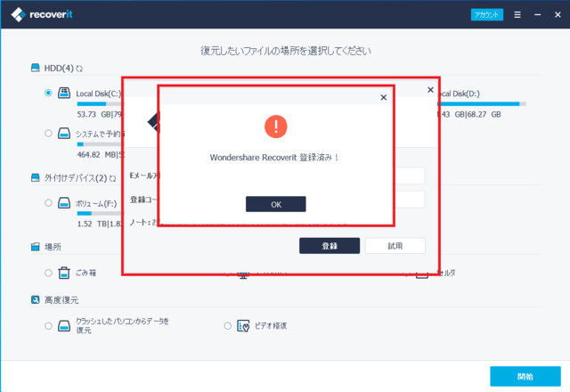The width and height of the screenshot is (570, 392).
Task: Click 68.27 GB size text for disk D
Action: click(x=484, y=115)
